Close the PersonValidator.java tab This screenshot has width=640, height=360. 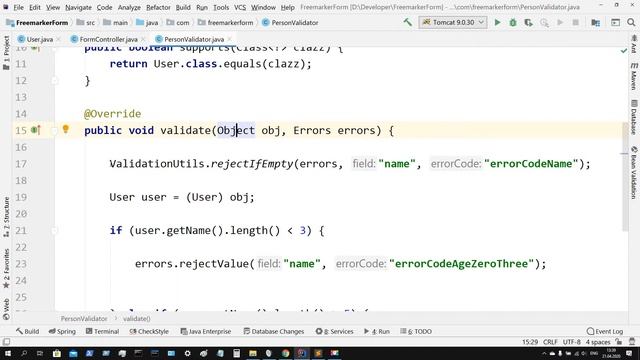[x=229, y=39]
